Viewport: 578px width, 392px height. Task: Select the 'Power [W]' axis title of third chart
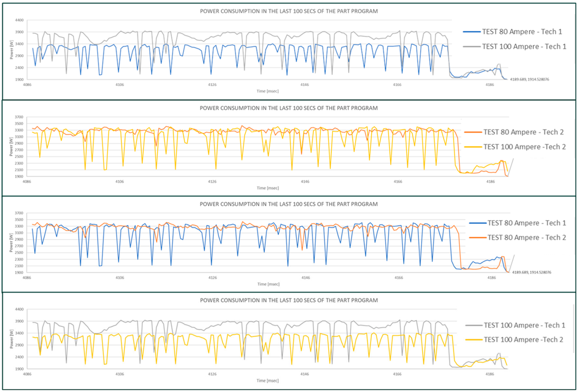click(x=11, y=243)
